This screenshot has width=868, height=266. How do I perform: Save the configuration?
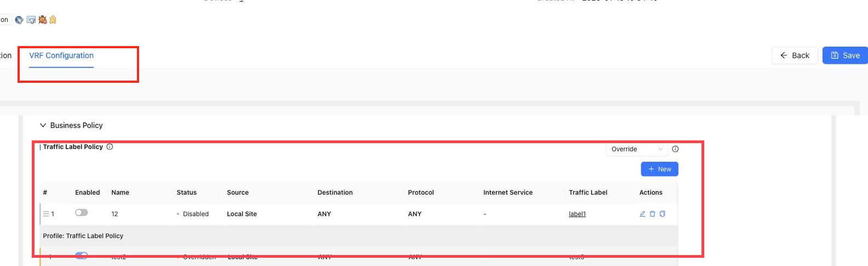click(845, 55)
